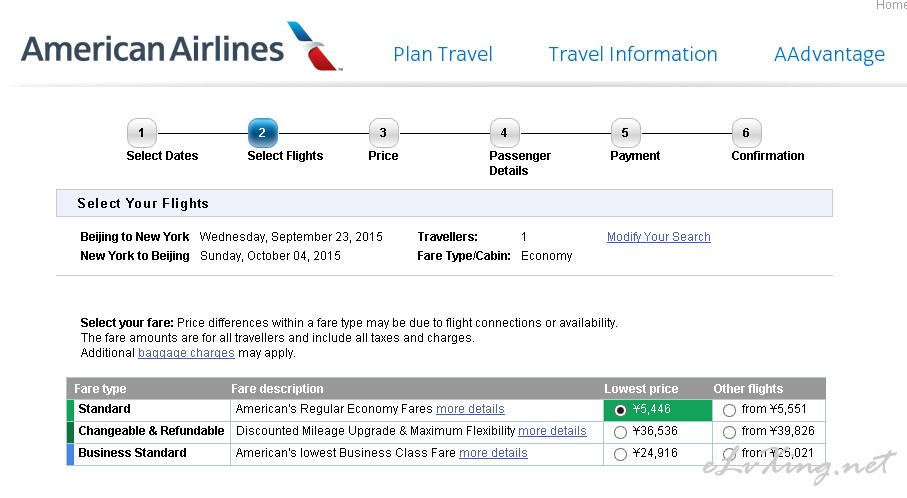Open more details for Standard fare
The width and height of the screenshot is (907, 498).
pos(470,409)
